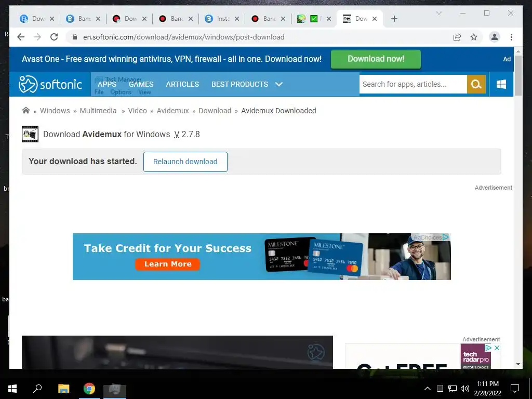Open a new tab with plus button

(x=394, y=19)
